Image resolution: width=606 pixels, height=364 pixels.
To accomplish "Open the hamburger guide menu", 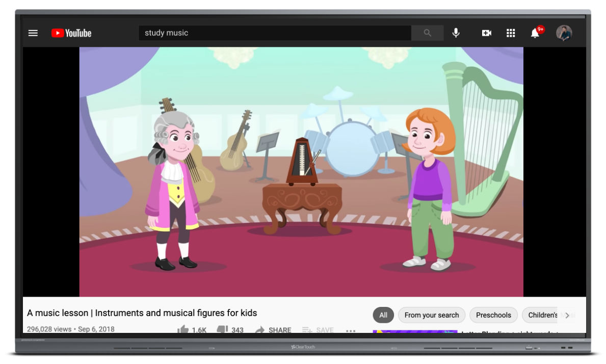I will (33, 33).
